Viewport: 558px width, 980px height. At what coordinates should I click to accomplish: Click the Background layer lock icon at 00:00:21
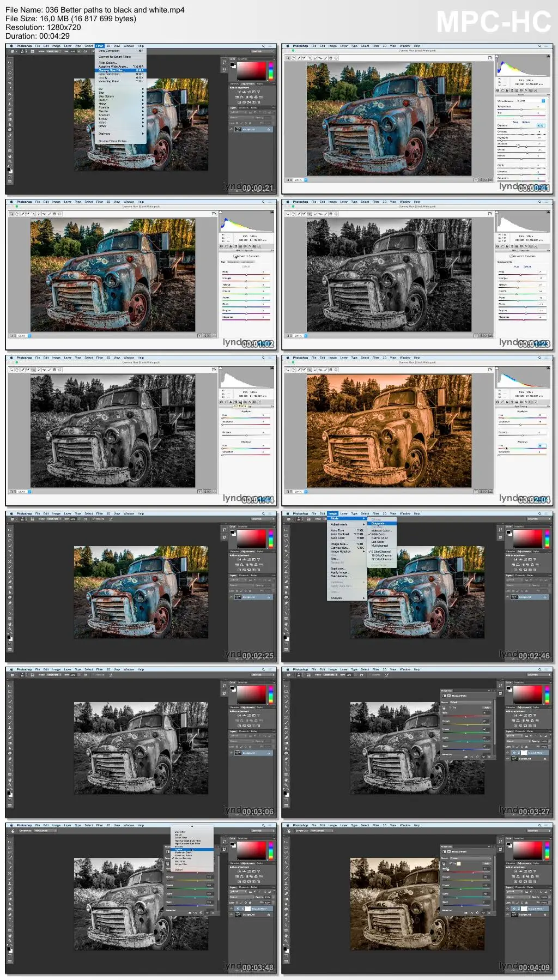tap(268, 130)
